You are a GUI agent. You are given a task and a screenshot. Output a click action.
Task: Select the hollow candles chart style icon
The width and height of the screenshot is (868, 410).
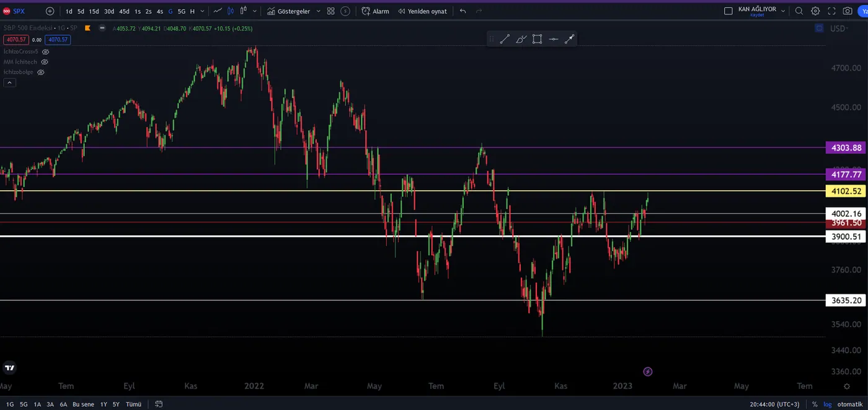click(244, 11)
